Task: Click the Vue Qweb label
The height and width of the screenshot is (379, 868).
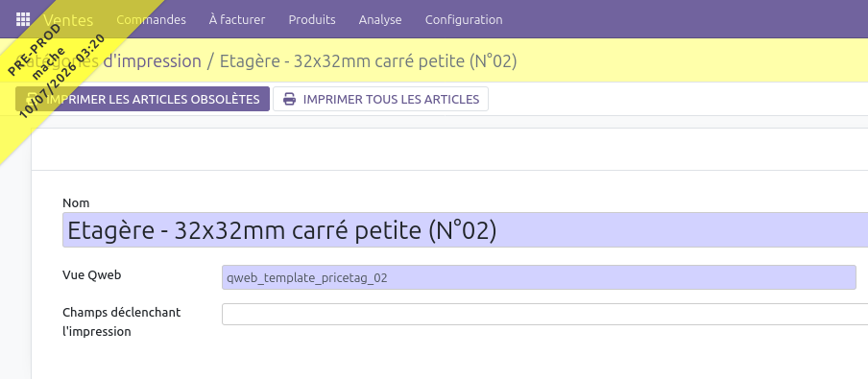Action: pos(91,275)
